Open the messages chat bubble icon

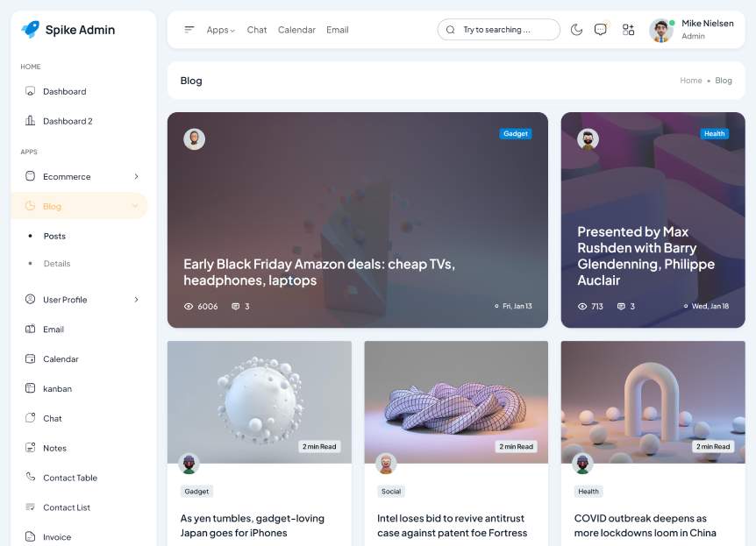(601, 30)
